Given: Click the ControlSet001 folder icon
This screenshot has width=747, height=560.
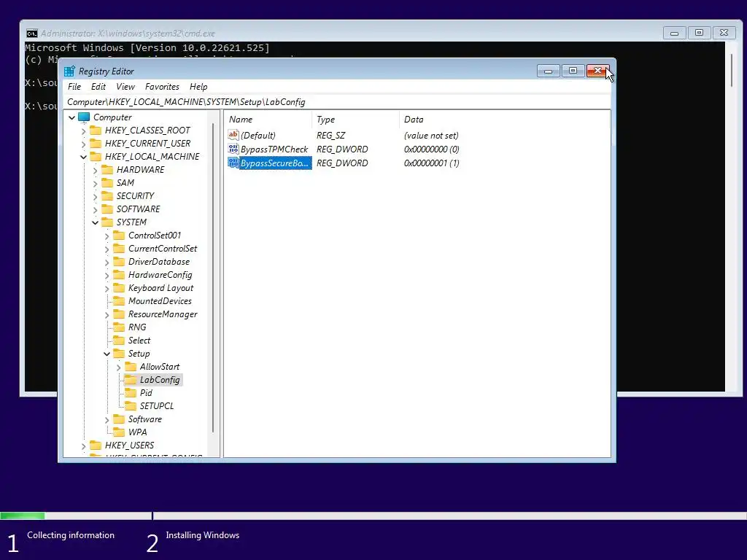Looking at the screenshot, I should 119,236.
